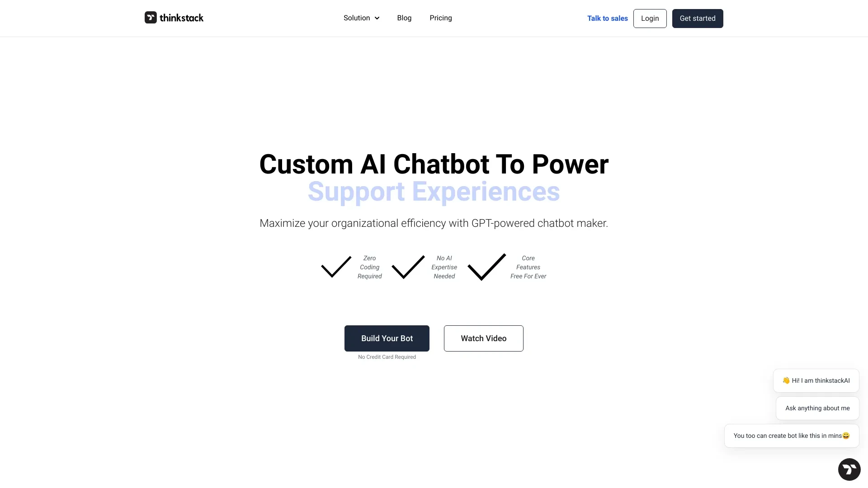Click the Talk to sales link
Image resolution: width=868 pixels, height=488 pixels.
click(607, 18)
